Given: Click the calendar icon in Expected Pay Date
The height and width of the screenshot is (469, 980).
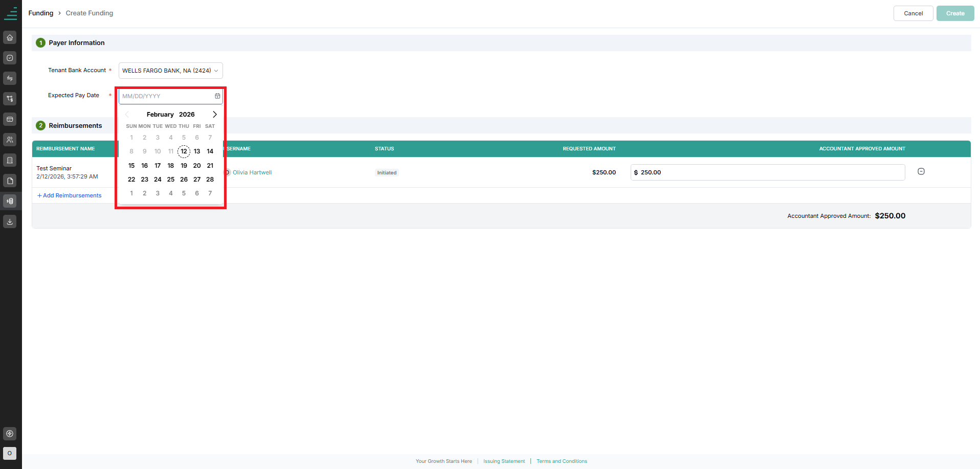Looking at the screenshot, I should (x=217, y=96).
